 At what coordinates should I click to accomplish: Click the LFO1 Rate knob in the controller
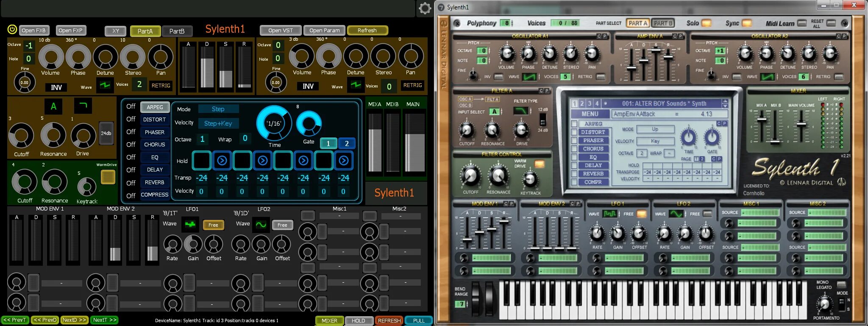click(x=172, y=244)
